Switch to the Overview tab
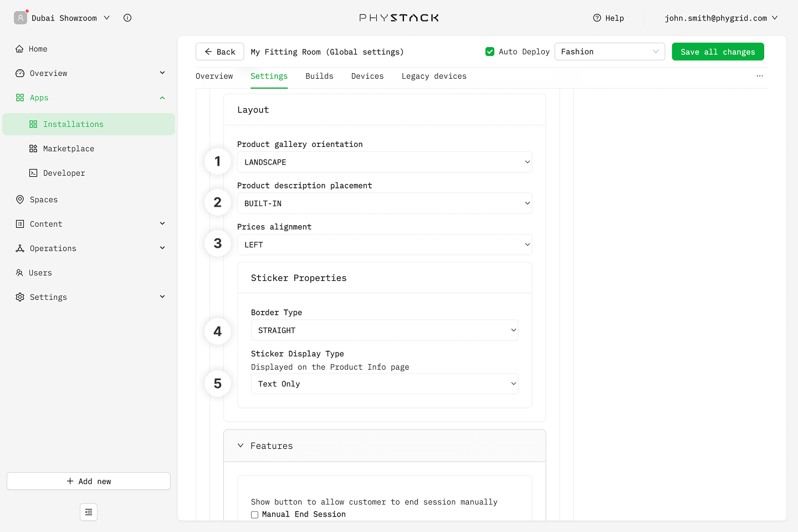 [x=214, y=76]
